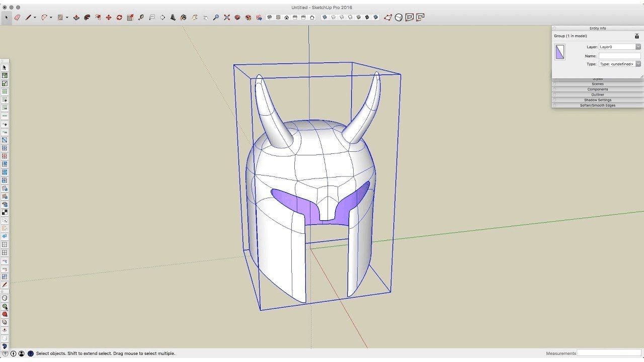
Task: Collapse the Entity Info panel header
Action: click(x=598, y=28)
